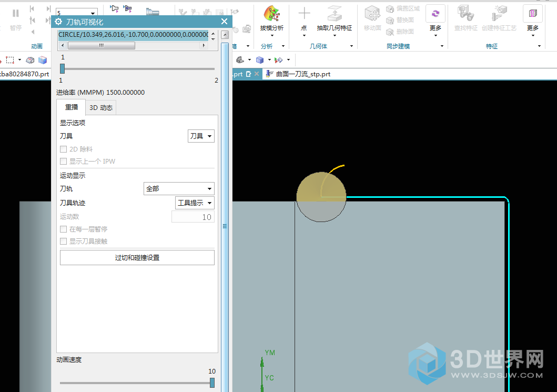
Task: Jump to first animation frame icon
Action: point(32,8)
